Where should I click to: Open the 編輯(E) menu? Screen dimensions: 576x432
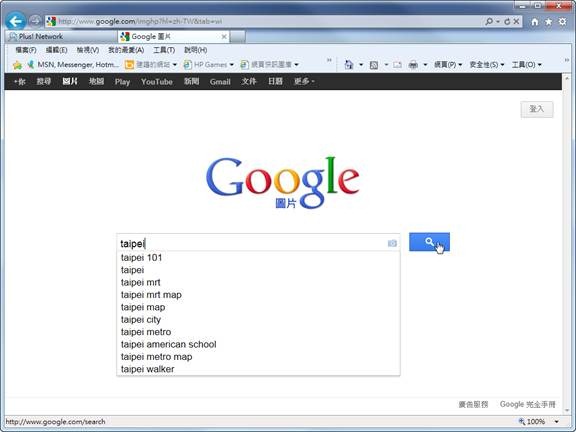point(56,50)
